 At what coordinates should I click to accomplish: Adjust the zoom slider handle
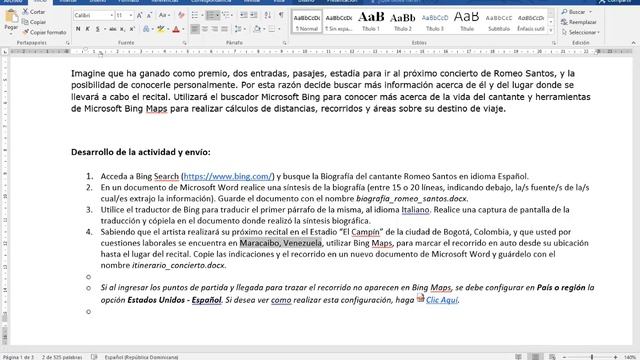click(591, 357)
